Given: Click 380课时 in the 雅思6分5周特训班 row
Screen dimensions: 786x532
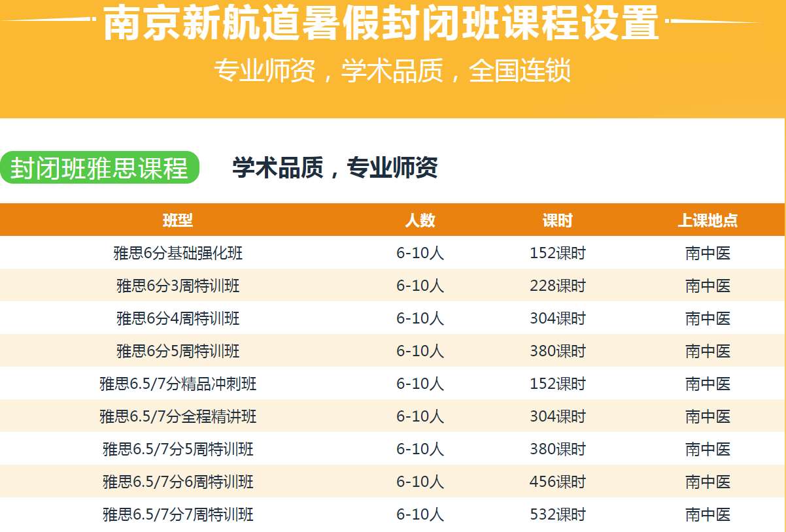Looking at the screenshot, I should click(558, 351).
